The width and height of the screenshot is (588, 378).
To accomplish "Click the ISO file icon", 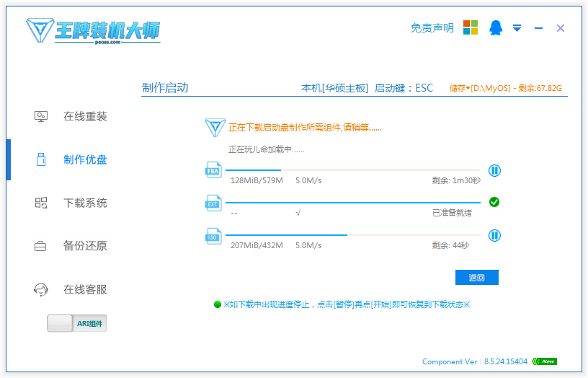I will 213,236.
